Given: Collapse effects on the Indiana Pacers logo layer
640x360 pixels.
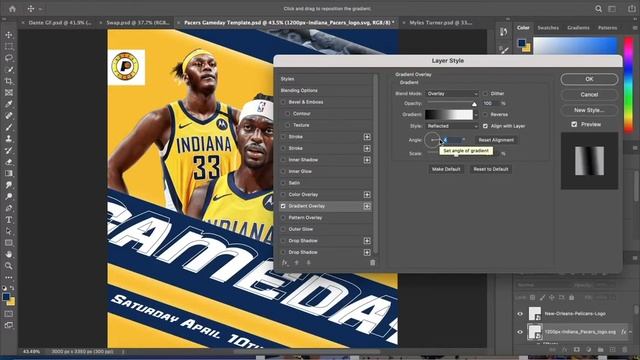Looking at the screenshot, I should (631, 332).
